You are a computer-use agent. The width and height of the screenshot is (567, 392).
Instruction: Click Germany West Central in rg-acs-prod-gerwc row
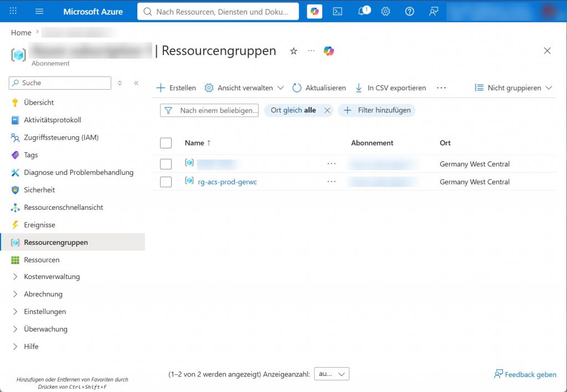coord(475,182)
